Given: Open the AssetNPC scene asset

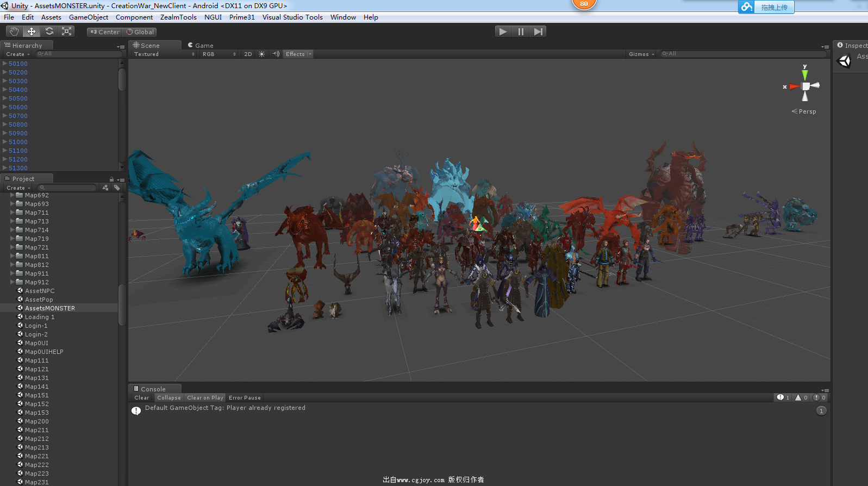Looking at the screenshot, I should tap(40, 291).
